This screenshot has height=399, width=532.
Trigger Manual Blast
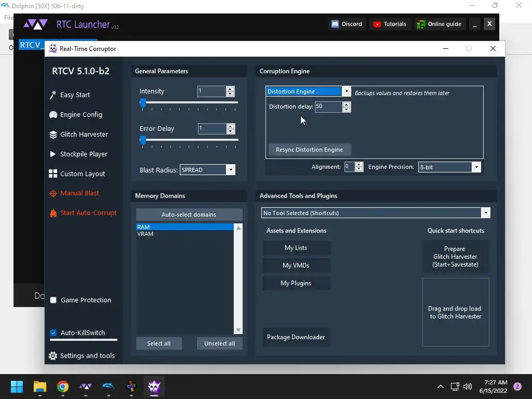point(79,193)
